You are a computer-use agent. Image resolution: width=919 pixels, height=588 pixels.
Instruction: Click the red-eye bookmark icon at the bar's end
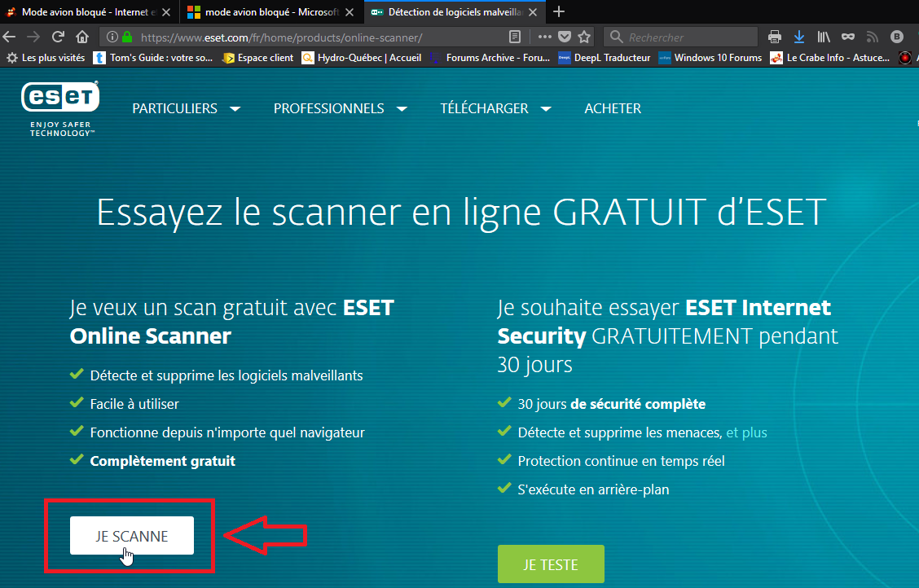905,57
